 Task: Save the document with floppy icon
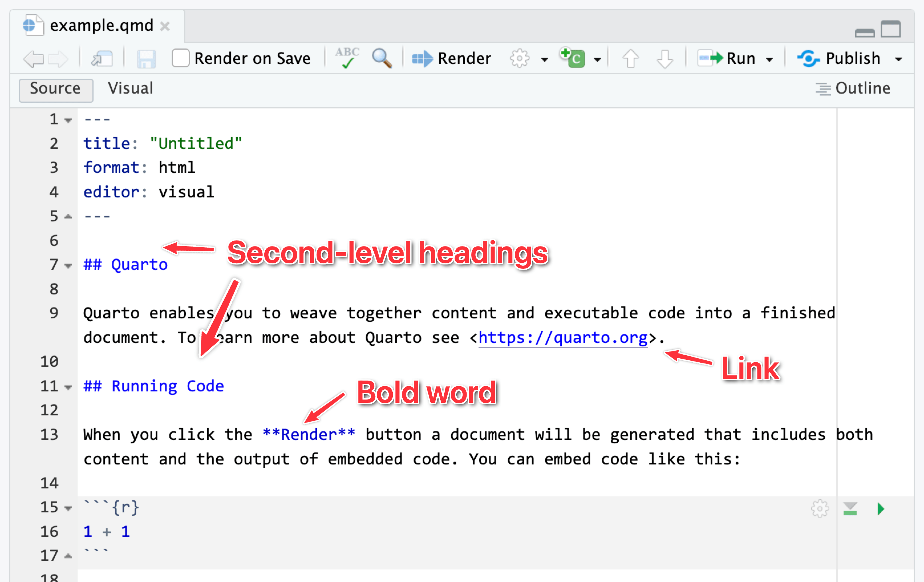[x=146, y=59]
